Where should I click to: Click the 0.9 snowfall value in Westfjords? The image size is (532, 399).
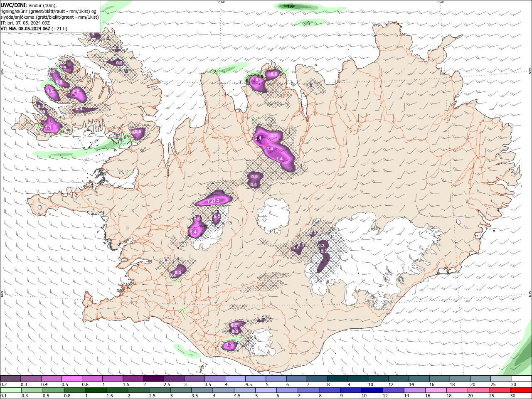[x=76, y=91]
